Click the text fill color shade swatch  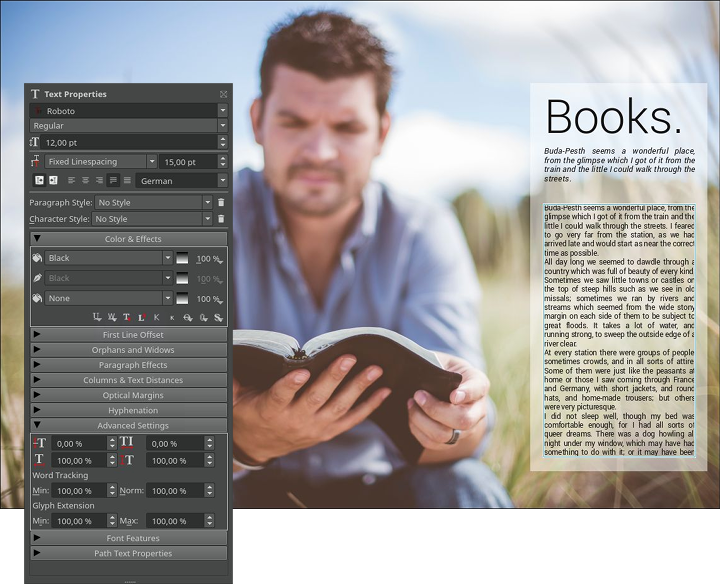point(182,258)
